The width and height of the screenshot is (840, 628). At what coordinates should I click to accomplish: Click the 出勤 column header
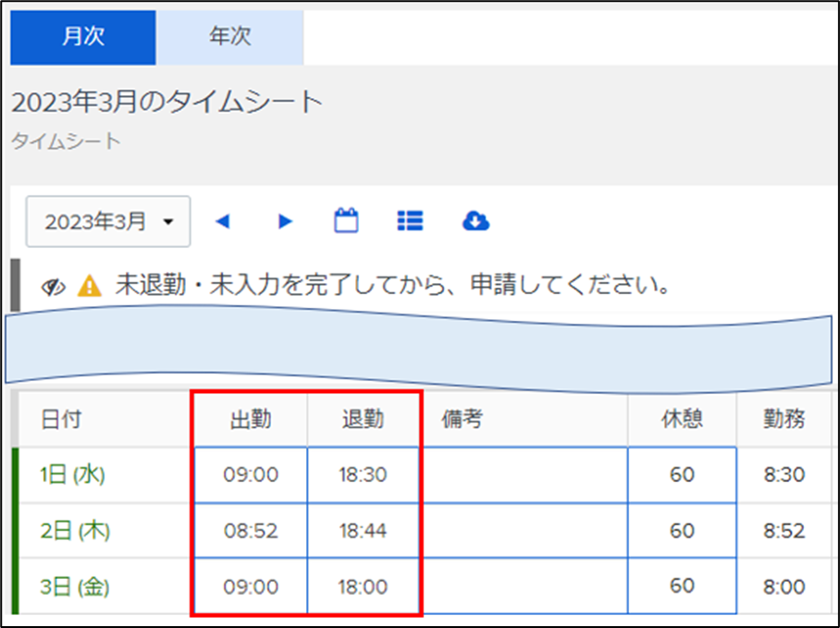[x=251, y=419]
